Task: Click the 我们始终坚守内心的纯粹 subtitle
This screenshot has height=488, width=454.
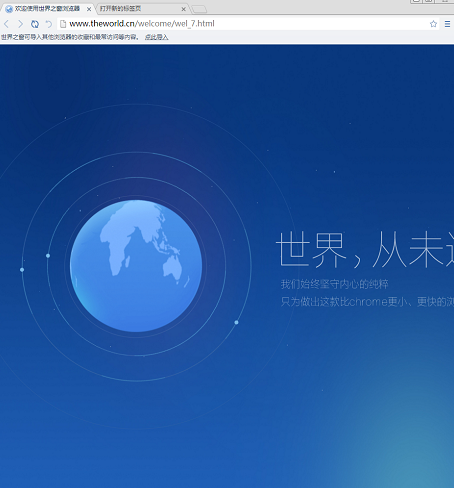Action: pos(334,284)
